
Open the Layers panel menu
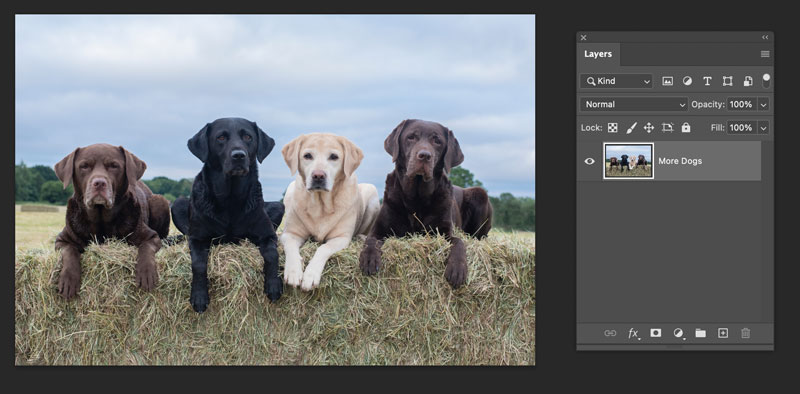pyautogui.click(x=765, y=54)
